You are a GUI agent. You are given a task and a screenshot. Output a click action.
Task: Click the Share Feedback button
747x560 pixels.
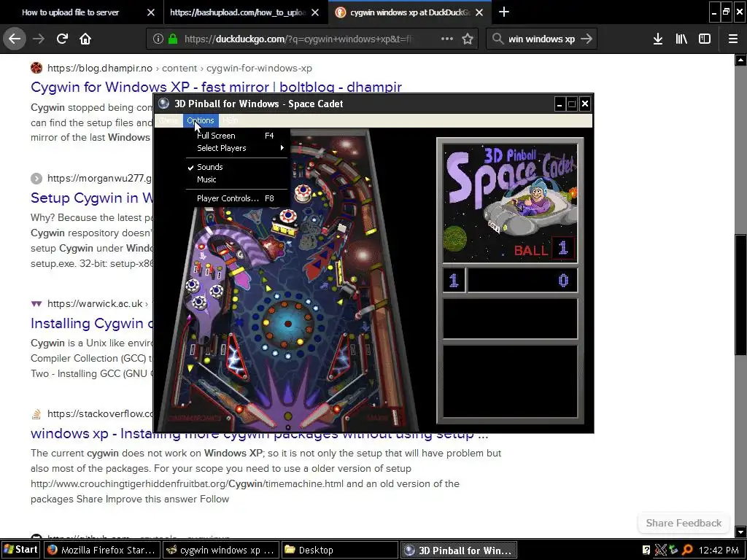click(684, 523)
